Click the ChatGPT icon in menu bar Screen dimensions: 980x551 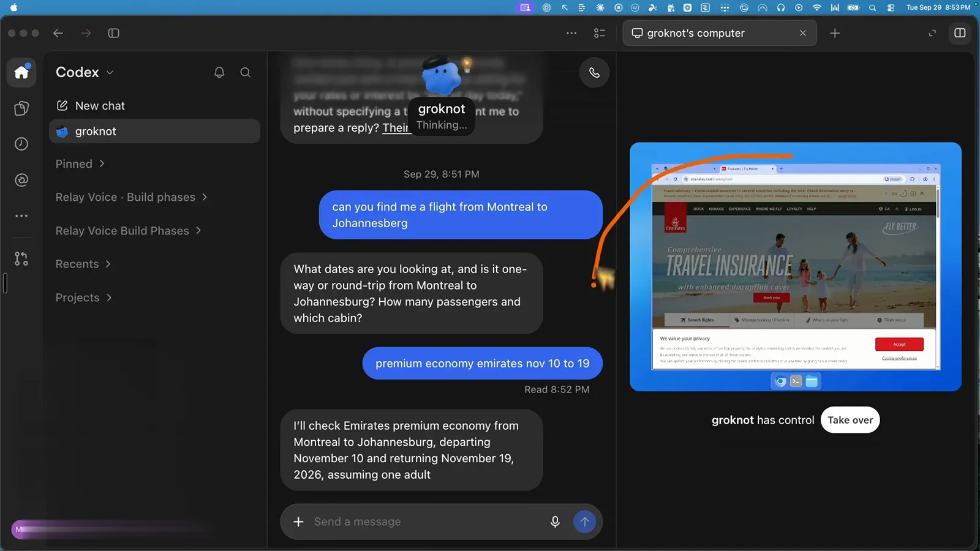click(x=546, y=7)
